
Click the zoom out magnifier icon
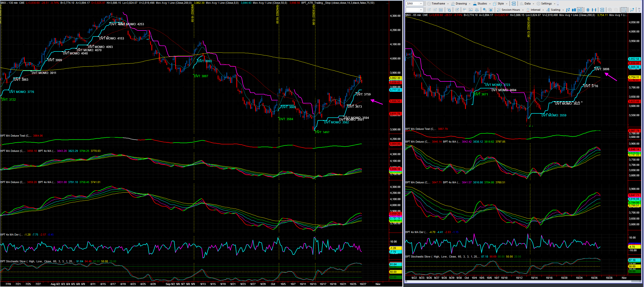coord(616,10)
